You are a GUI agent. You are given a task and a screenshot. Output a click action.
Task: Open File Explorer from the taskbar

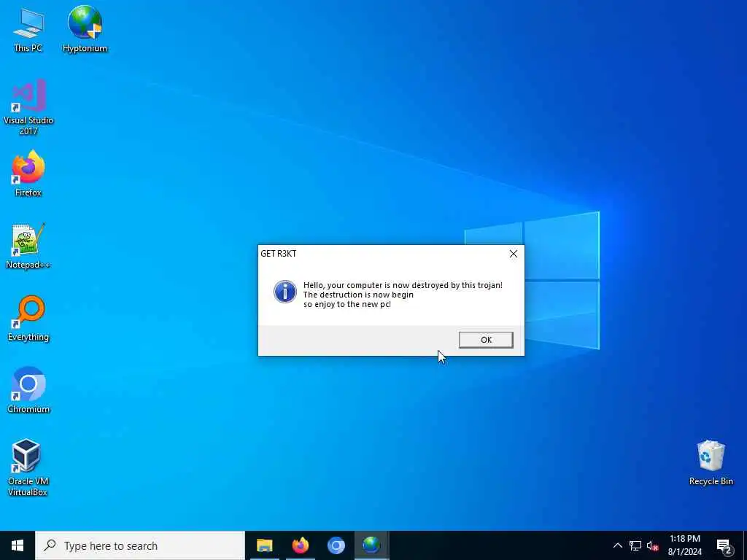264,545
